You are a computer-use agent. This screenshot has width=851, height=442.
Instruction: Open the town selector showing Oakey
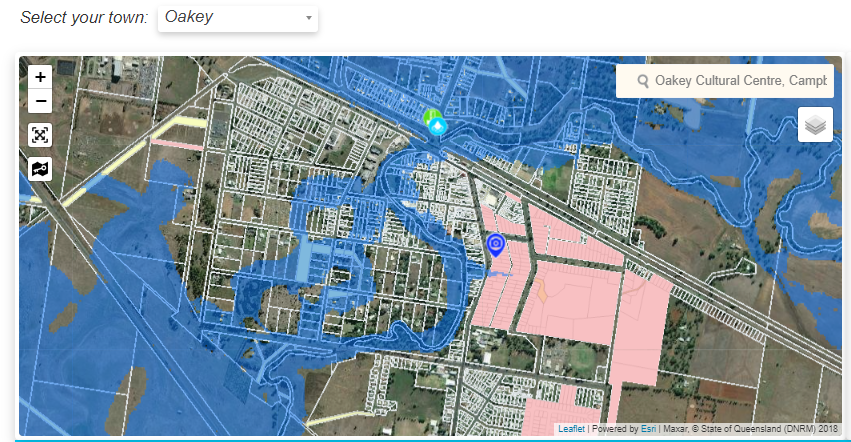click(x=237, y=17)
